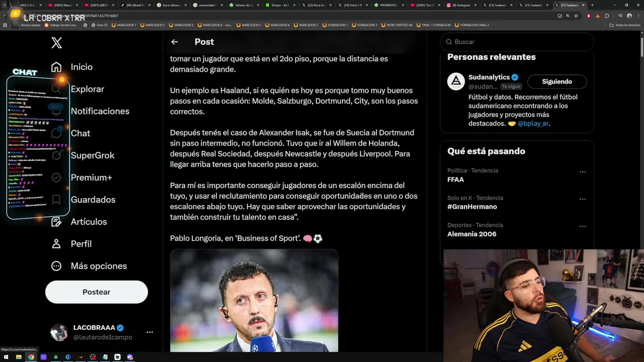The width and height of the screenshot is (644, 362).
Task: Switch to the (16) Inicio / X tab
Action: [x=353, y=5]
